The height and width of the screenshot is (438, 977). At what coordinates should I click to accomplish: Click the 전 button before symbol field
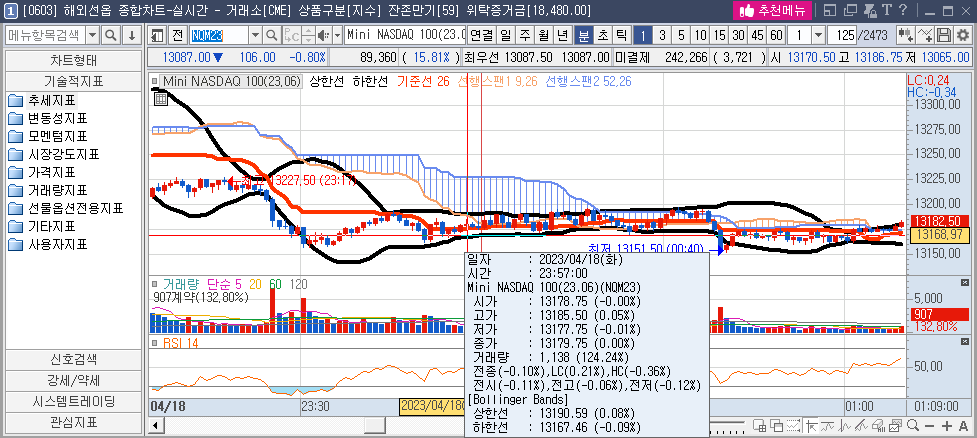(x=178, y=35)
